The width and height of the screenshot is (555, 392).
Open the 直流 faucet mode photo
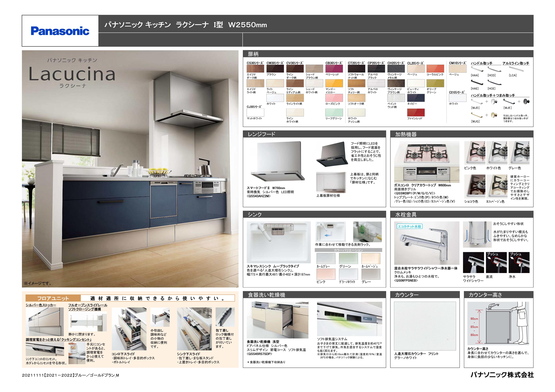496,262
